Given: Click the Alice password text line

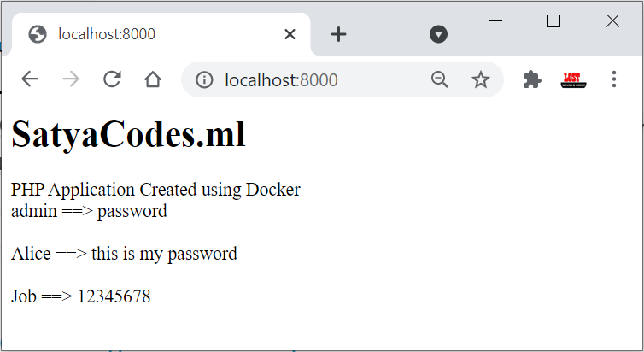Looking at the screenshot, I should click(124, 254).
